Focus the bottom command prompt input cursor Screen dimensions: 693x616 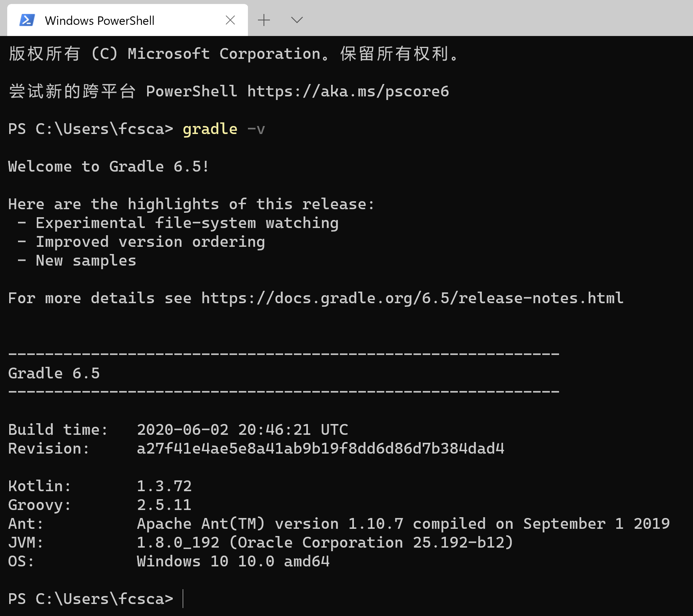pos(183,599)
